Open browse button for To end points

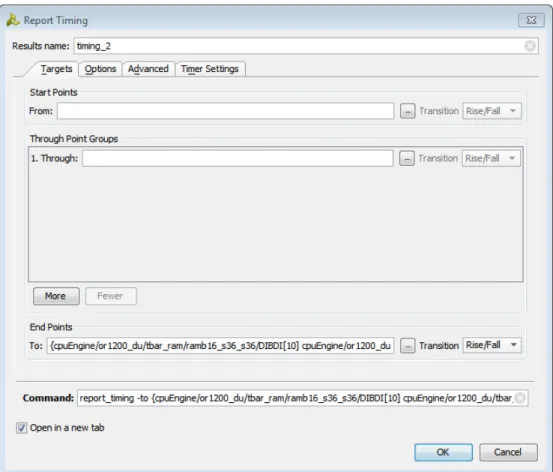pyautogui.click(x=408, y=346)
